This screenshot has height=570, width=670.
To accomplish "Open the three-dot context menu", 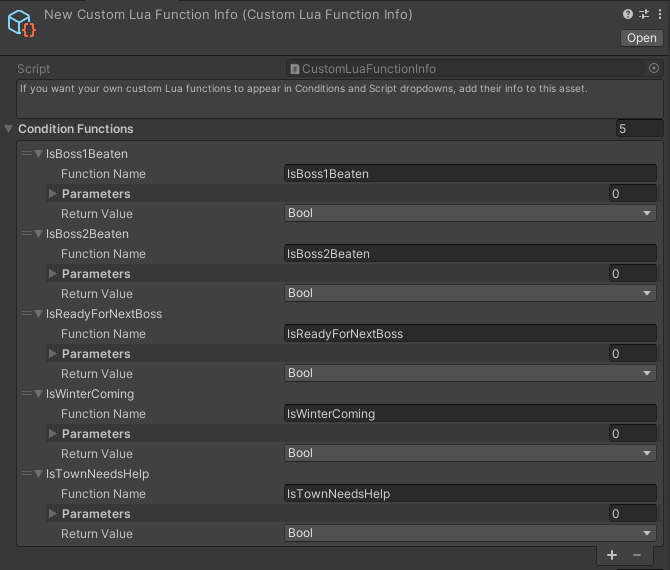I will [x=660, y=14].
